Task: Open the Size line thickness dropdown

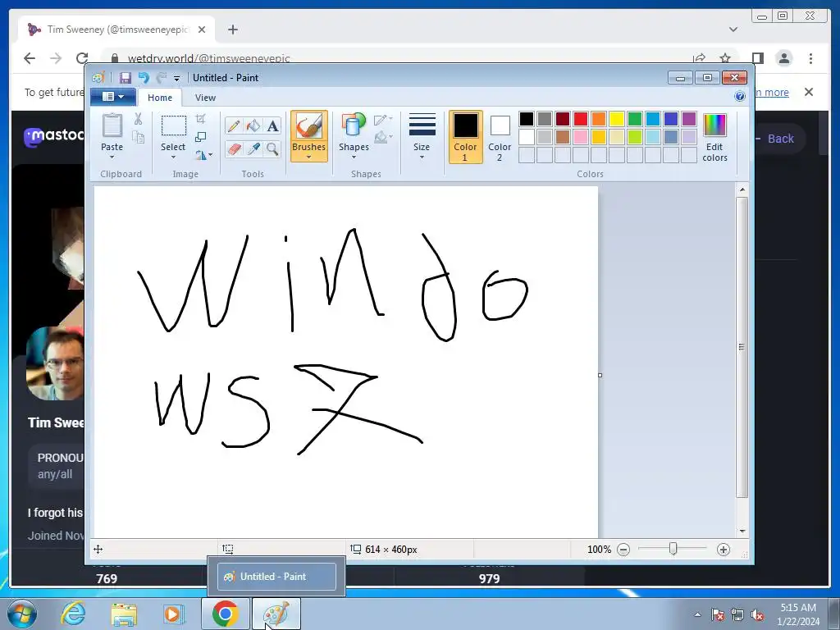Action: pyautogui.click(x=422, y=137)
